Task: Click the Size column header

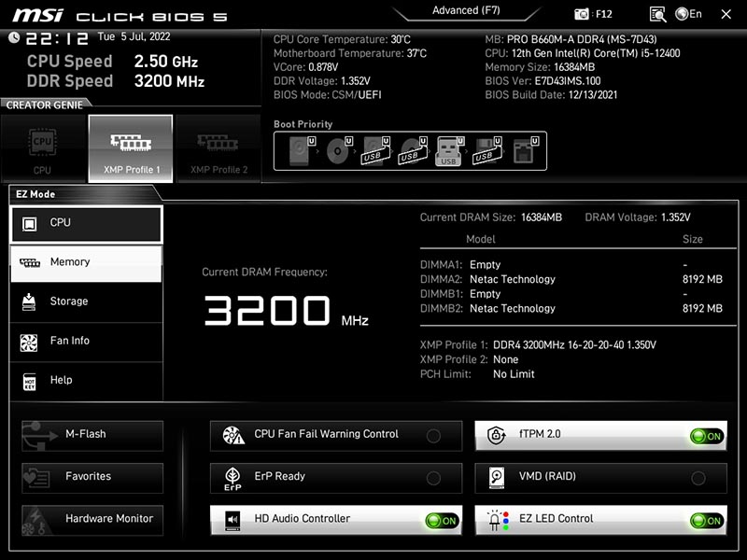Action: tap(692, 240)
